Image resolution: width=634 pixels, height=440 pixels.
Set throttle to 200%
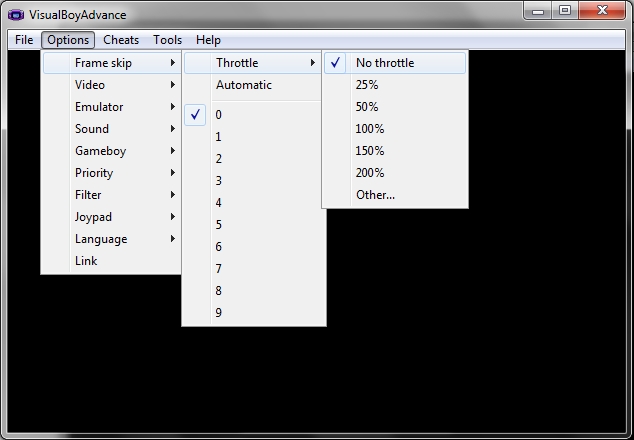[x=370, y=173]
